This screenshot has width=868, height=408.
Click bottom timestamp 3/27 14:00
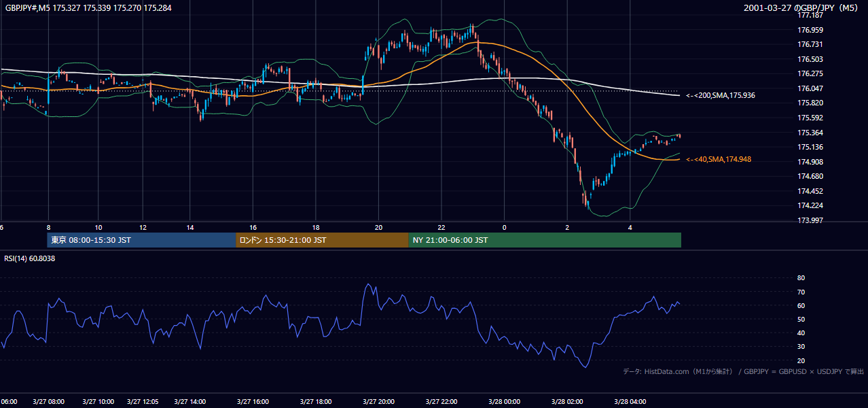point(190,402)
